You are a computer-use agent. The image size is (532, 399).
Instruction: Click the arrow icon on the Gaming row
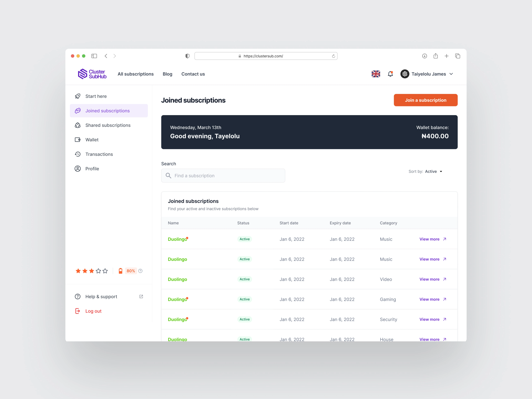(x=445, y=299)
